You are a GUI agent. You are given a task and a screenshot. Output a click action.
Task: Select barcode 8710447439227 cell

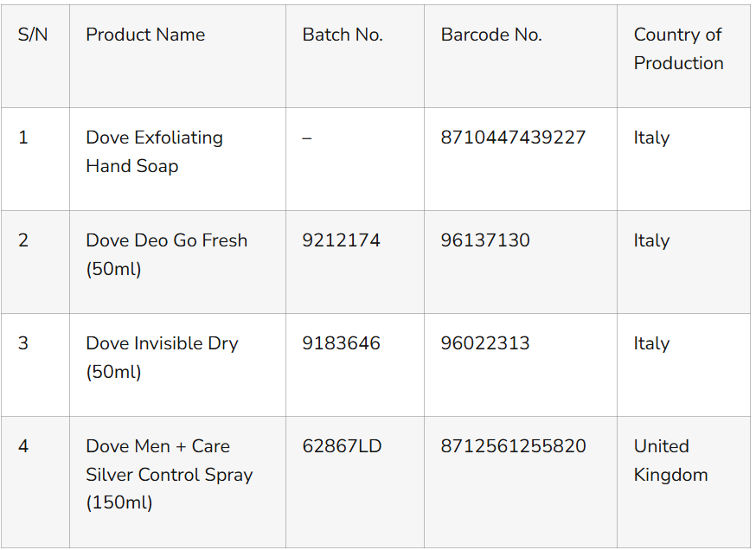point(513,137)
